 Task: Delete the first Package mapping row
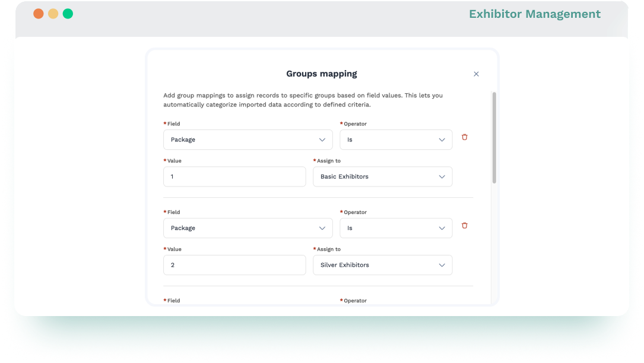(464, 137)
